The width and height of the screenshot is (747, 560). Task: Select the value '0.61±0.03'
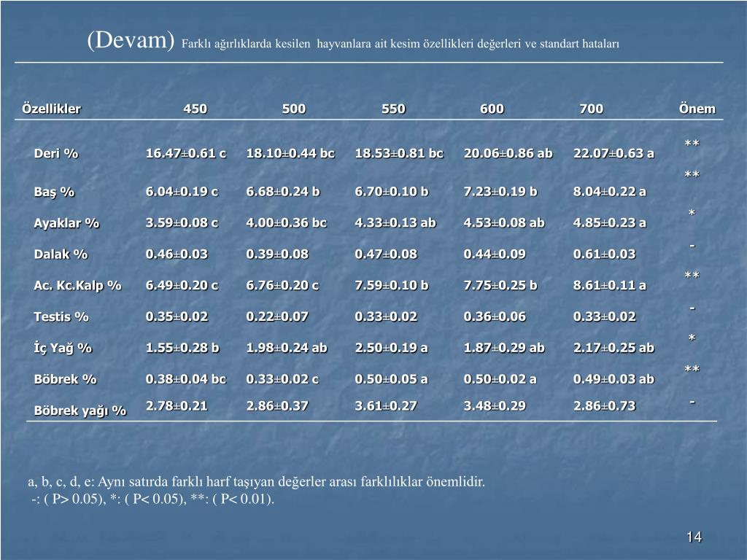(605, 254)
